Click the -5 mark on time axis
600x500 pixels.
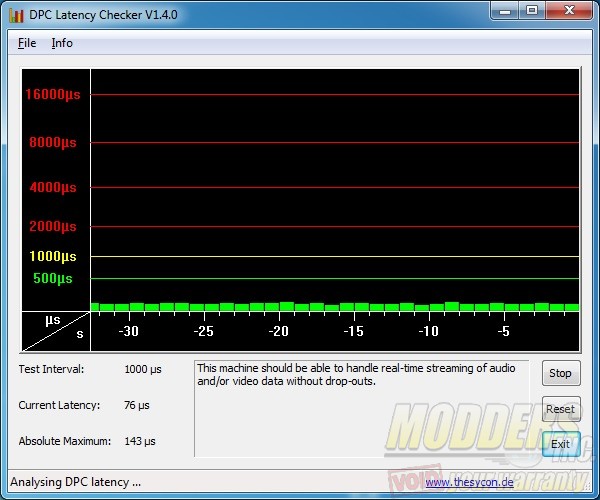[x=504, y=331]
